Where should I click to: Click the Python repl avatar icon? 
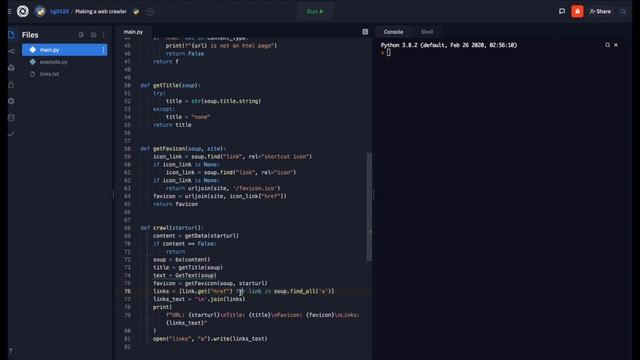click(x=40, y=11)
